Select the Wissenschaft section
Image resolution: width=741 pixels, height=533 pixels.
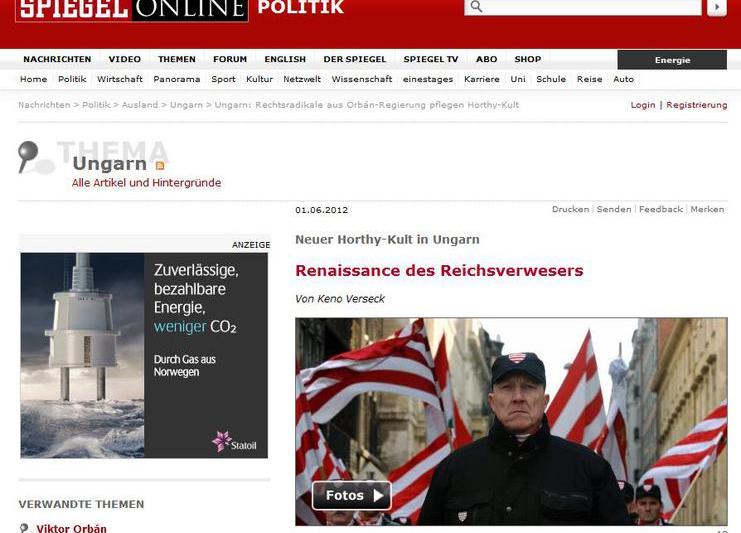(x=362, y=79)
